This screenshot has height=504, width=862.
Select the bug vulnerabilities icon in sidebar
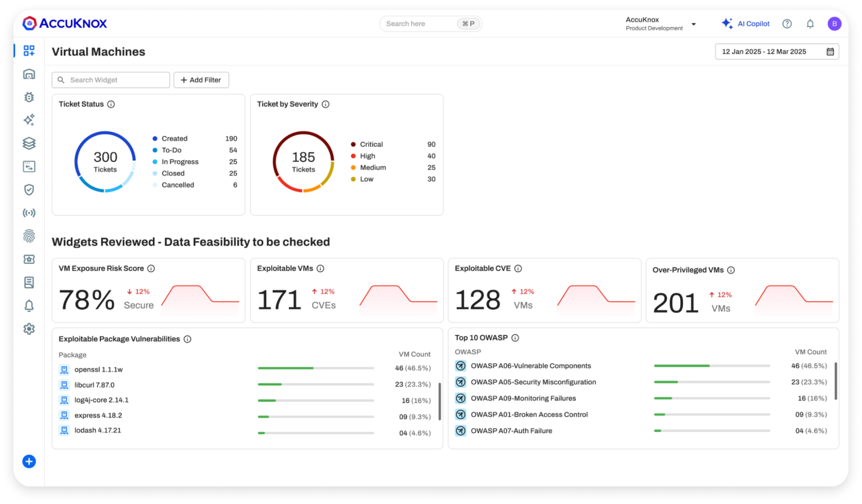coord(28,97)
